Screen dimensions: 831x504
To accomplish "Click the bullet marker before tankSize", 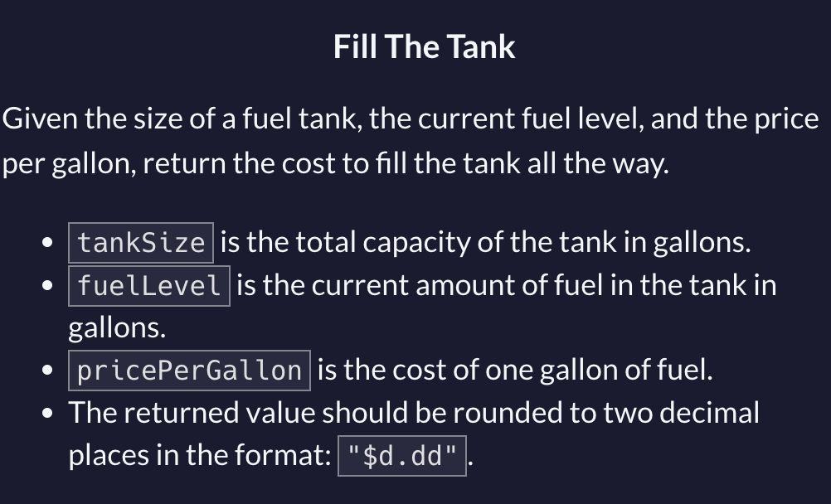I will 47,243.
